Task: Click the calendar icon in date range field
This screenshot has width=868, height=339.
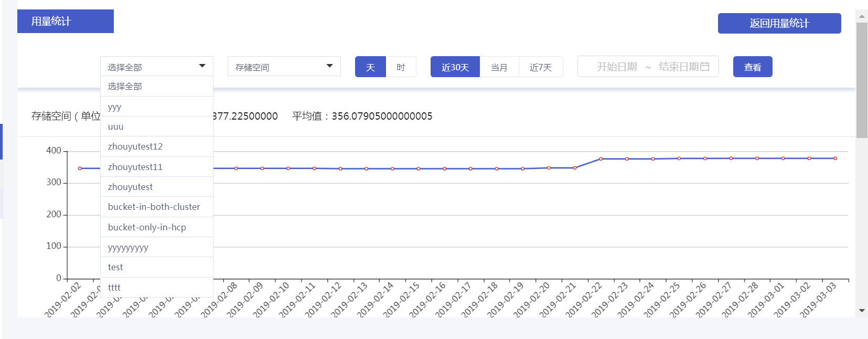Action: coord(705,67)
